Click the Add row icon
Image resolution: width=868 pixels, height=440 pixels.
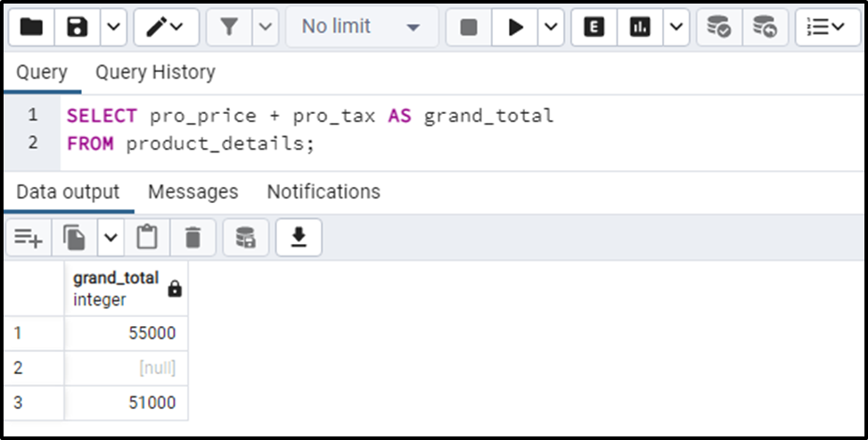tap(29, 238)
